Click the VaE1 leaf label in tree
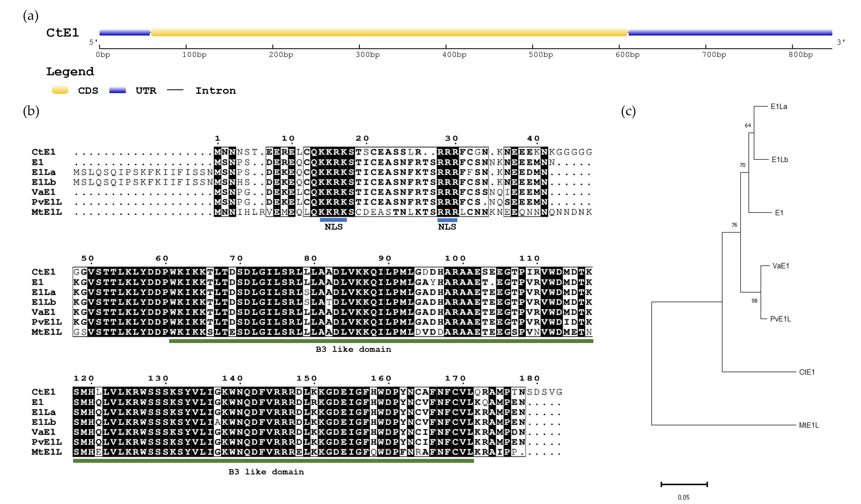This screenshot has height=504, width=861. [x=780, y=266]
